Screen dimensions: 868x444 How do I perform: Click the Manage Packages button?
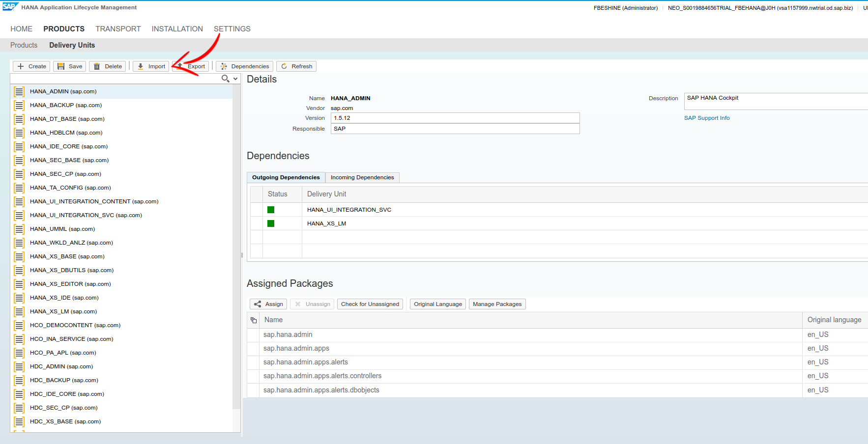tap(497, 304)
